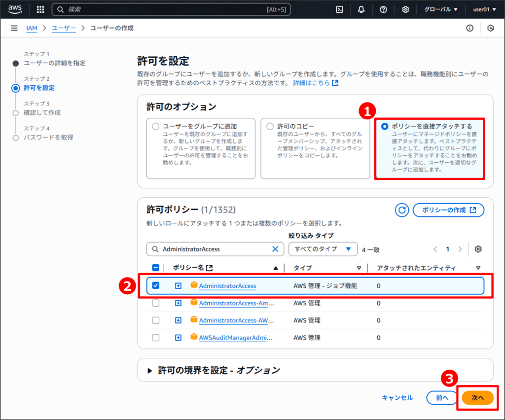Image resolution: width=505 pixels, height=420 pixels.
Task: Go to IAM breadcrumb
Action: (x=32, y=28)
